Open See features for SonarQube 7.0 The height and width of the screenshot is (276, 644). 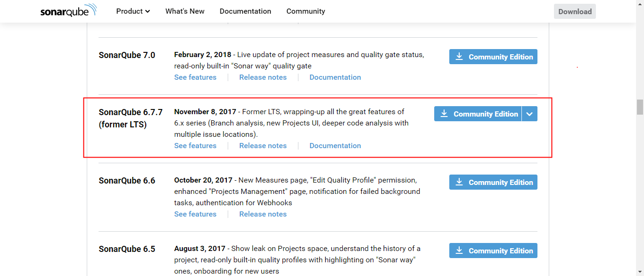coord(195,77)
